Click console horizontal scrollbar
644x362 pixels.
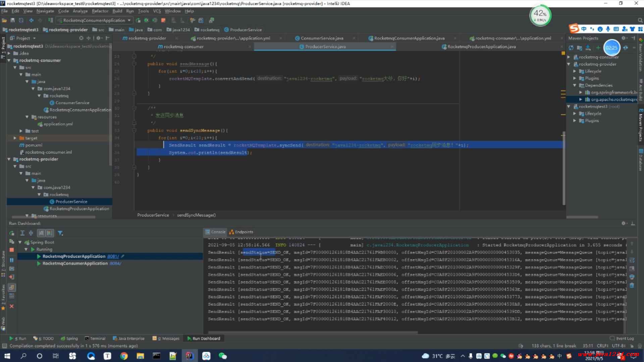click(313, 333)
